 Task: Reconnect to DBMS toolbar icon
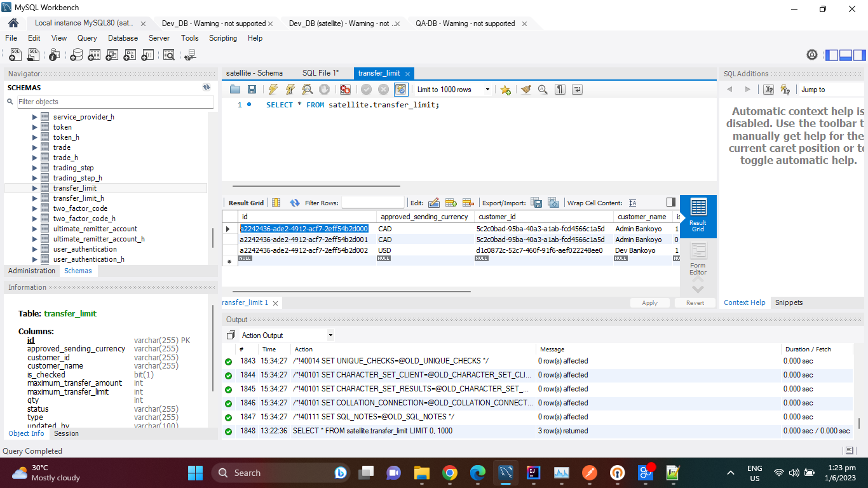189,55
